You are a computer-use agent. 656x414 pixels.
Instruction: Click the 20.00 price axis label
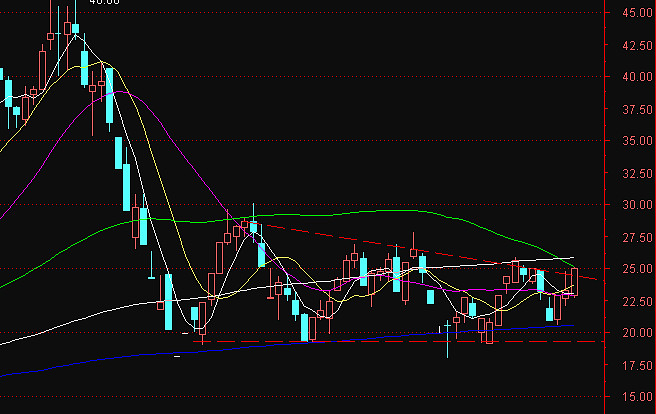(632, 333)
